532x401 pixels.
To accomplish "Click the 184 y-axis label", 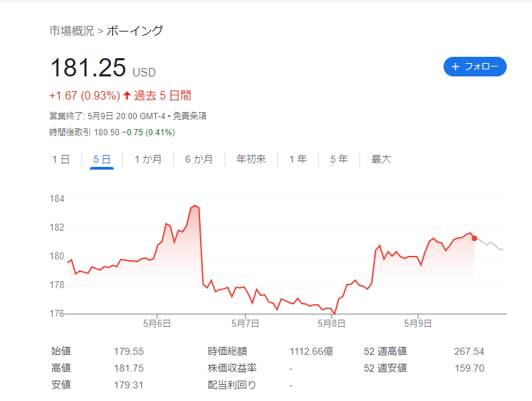I will (x=57, y=198).
